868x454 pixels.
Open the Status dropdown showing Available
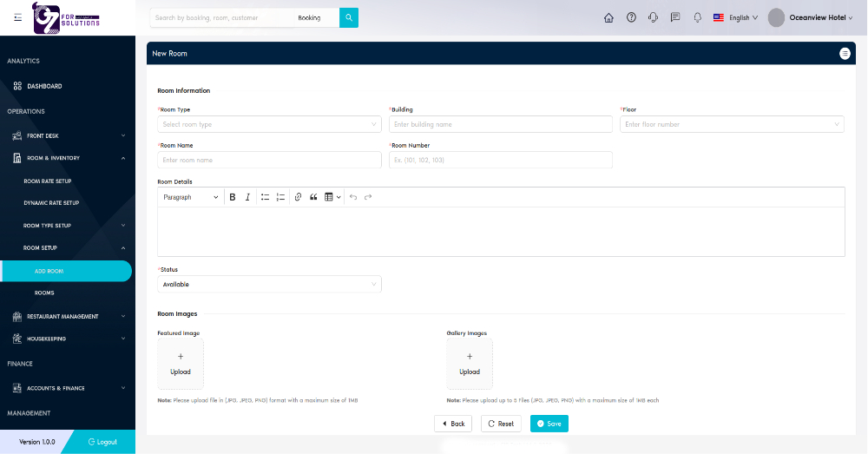269,284
